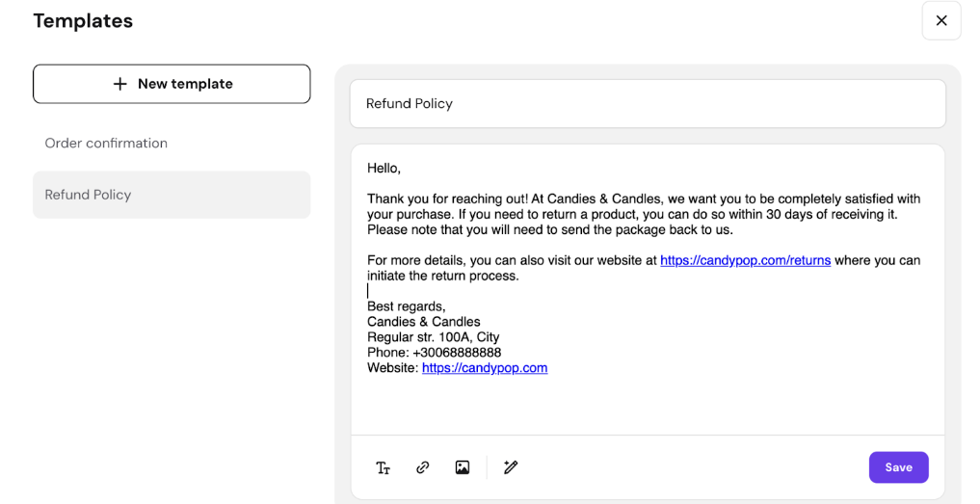Open the text formatting options icon
This screenshot has height=504, width=980.
(x=384, y=468)
